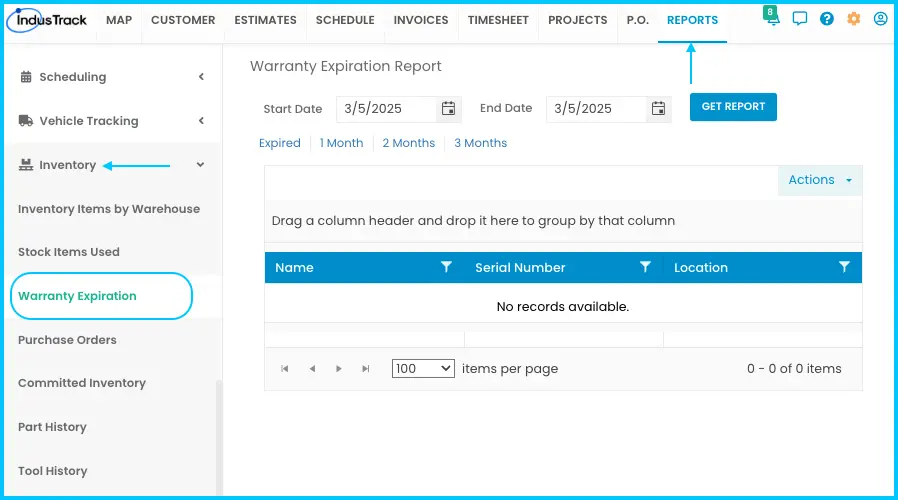Open the notifications bell icon
Screen dimensions: 898x500
click(772, 17)
